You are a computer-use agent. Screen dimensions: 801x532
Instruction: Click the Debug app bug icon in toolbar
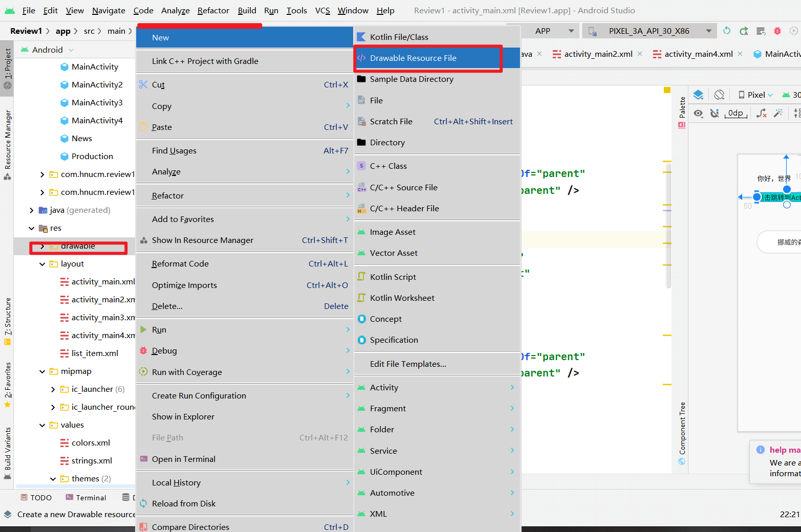pos(777,31)
